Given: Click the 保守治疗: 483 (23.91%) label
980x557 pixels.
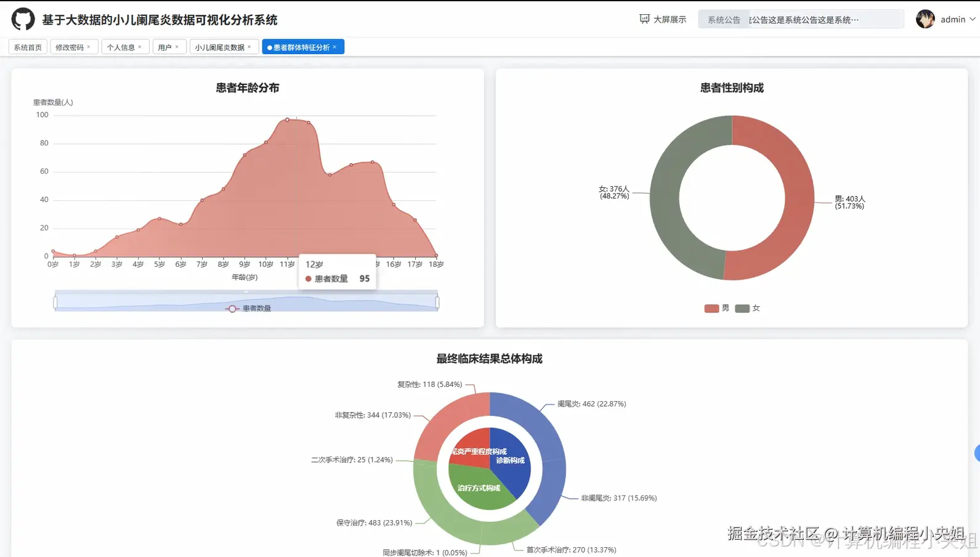Looking at the screenshot, I should [x=374, y=522].
